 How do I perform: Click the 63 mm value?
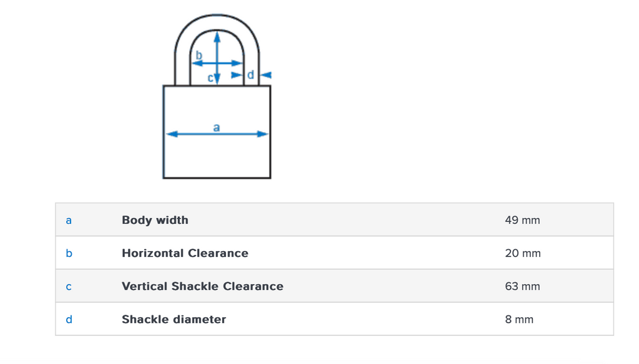coord(523,287)
